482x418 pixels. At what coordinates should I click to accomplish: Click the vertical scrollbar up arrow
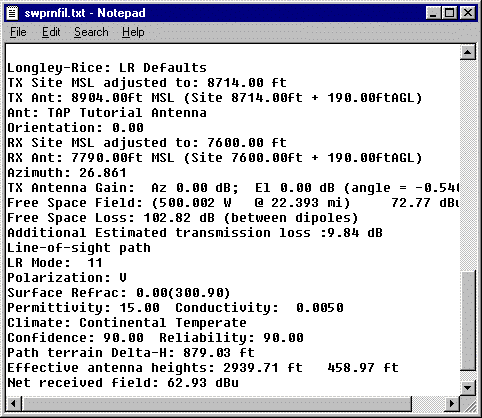[468, 52]
